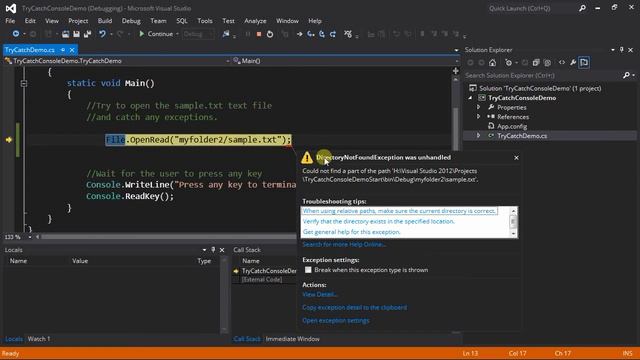Click 'Open exception settings' link
Image resolution: width=640 pixels, height=360 pixels.
click(336, 320)
